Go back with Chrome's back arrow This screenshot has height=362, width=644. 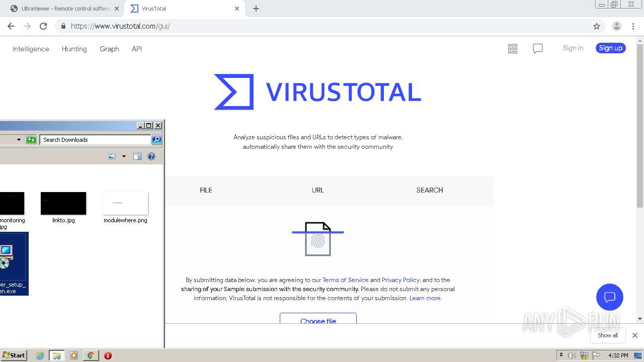coord(11,26)
